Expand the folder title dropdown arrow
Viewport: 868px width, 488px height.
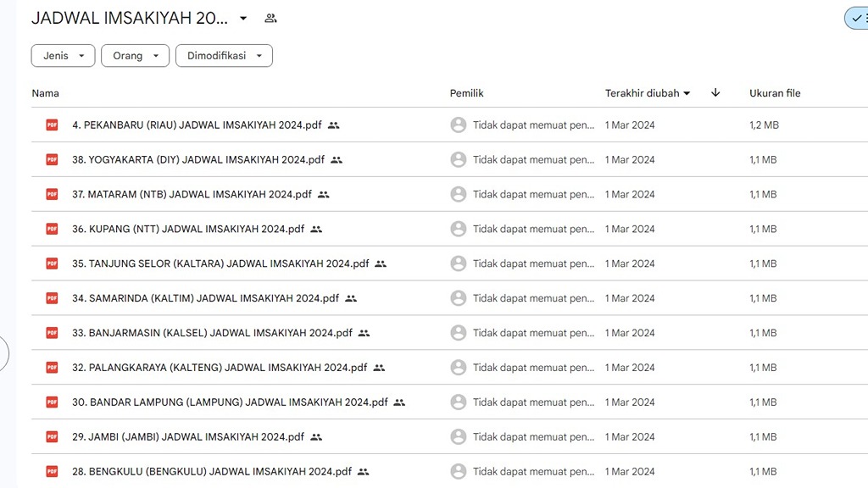click(243, 19)
